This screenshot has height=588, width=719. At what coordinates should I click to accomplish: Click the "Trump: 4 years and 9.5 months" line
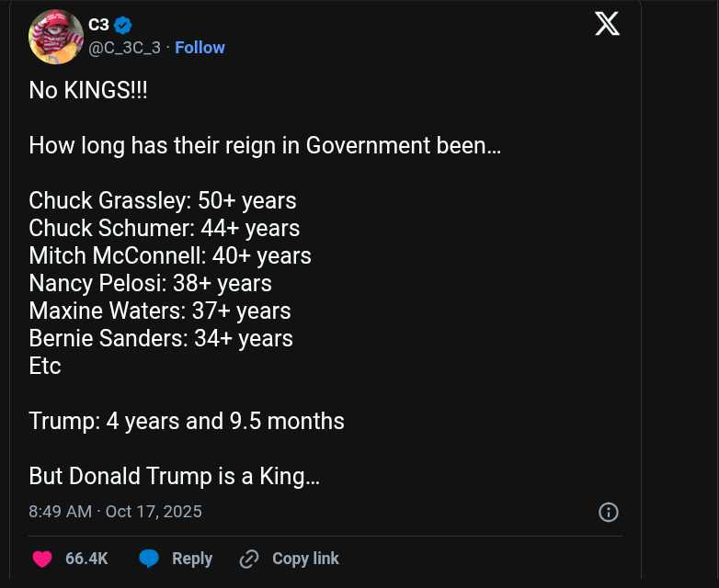(187, 421)
